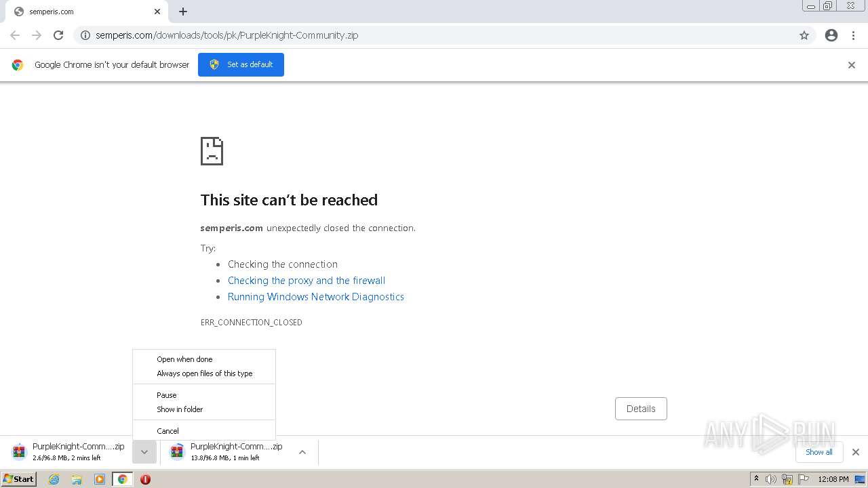Expand second download's options arrow (13.8 MB)
Viewport: 868px width, 488px height.
[302, 452]
